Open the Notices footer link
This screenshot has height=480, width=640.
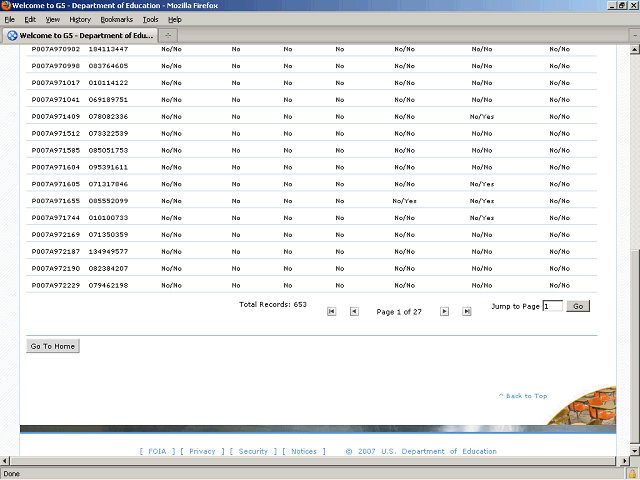point(303,451)
